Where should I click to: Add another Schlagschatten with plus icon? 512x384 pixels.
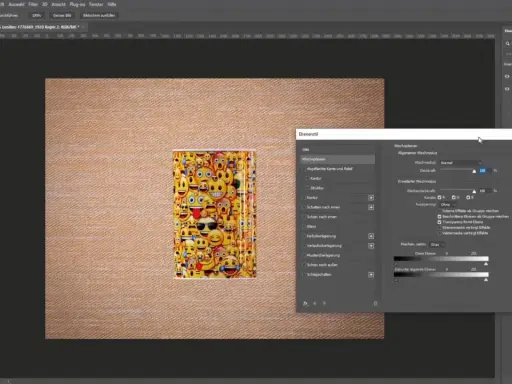(x=371, y=275)
